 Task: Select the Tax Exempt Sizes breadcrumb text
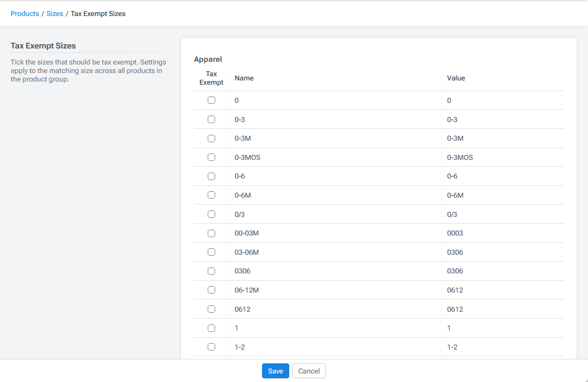[98, 13]
